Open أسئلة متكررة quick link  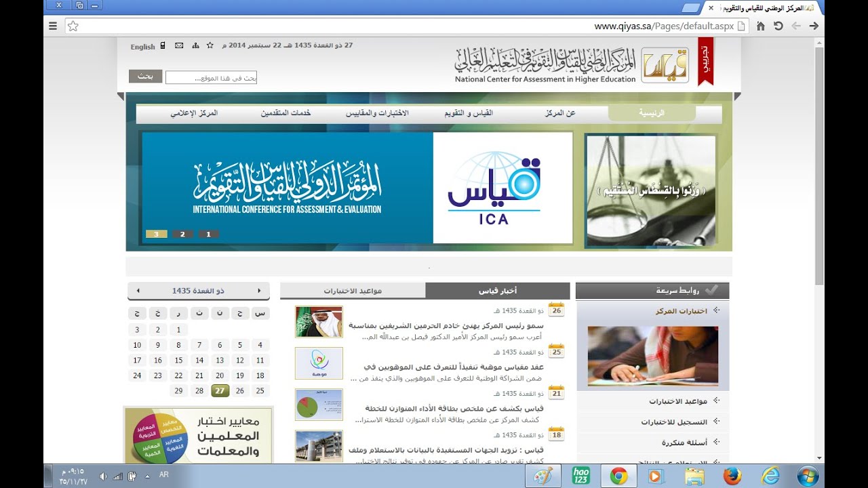685,443
